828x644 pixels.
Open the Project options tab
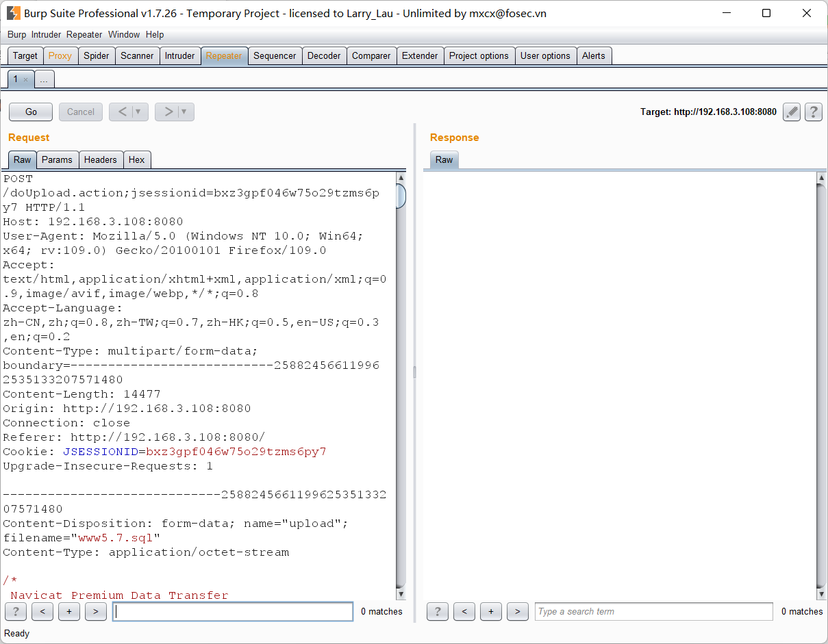click(x=479, y=55)
